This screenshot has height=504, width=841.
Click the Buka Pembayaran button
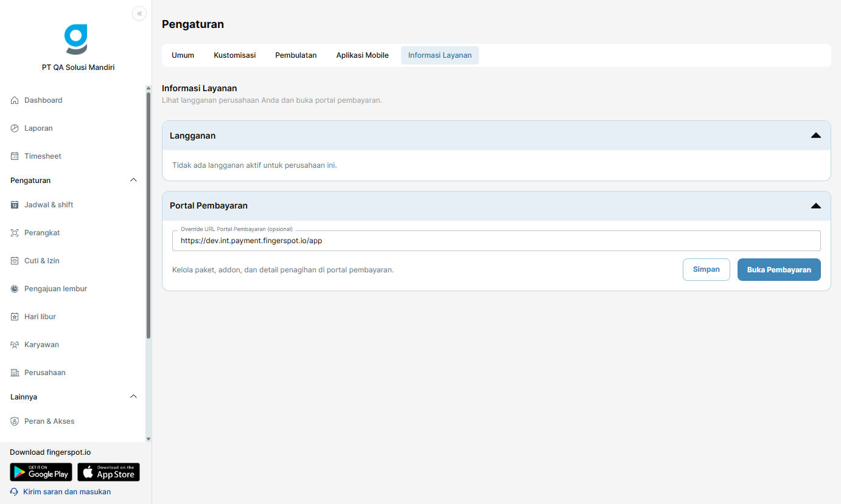pyautogui.click(x=779, y=270)
